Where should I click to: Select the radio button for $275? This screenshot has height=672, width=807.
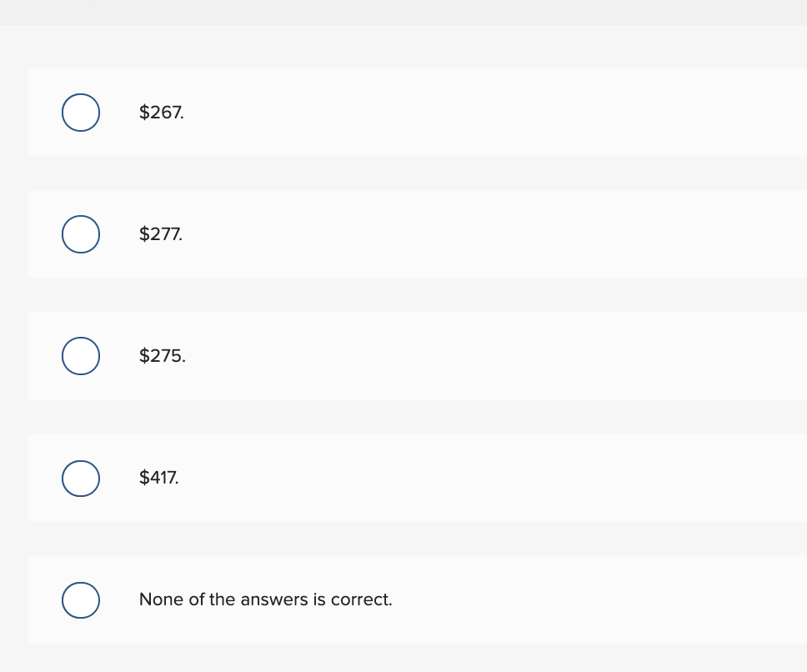click(80, 356)
